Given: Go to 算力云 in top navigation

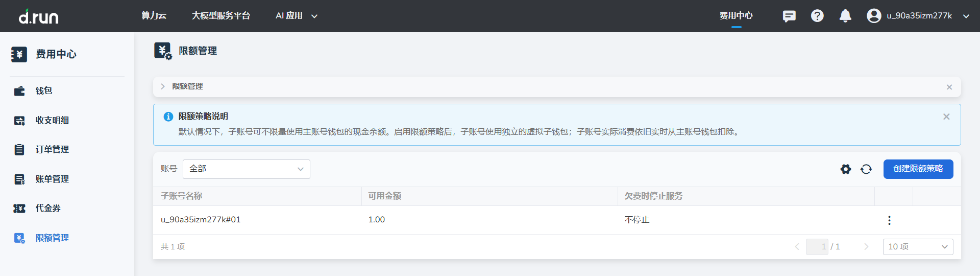Looking at the screenshot, I should tap(154, 16).
